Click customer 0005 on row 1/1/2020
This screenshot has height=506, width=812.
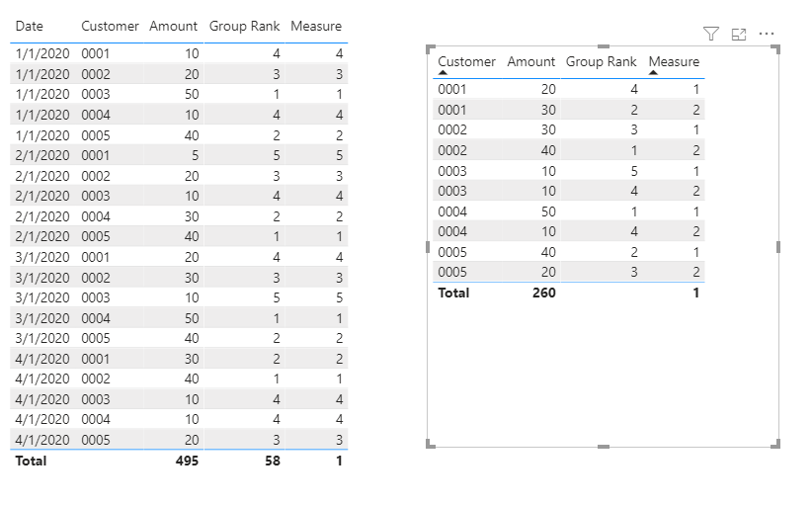[96, 135]
